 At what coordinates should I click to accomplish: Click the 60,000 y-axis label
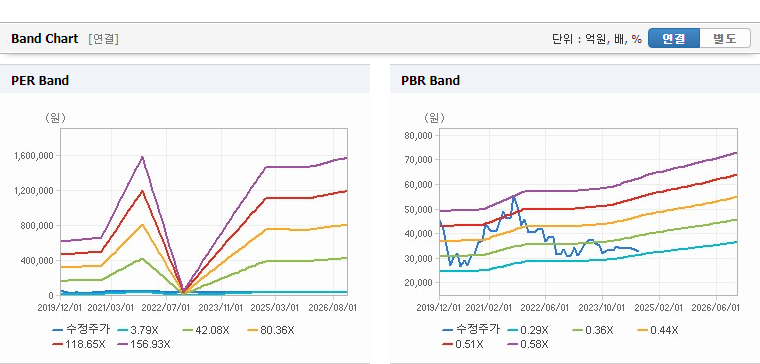[419, 184]
